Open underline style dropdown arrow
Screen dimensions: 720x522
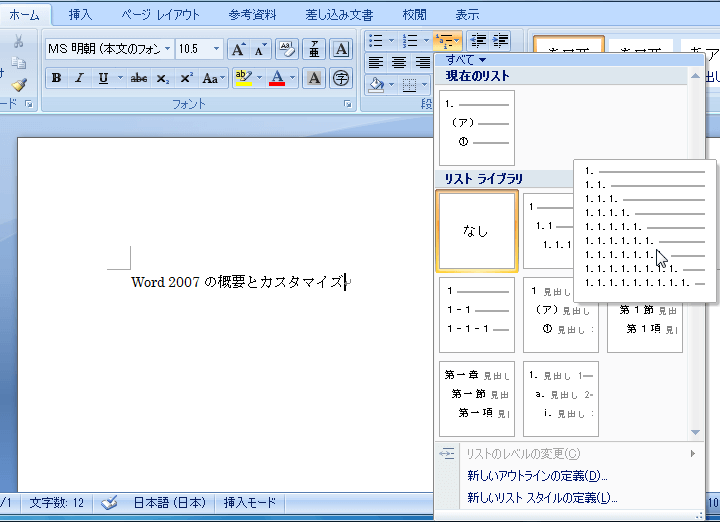[x=120, y=78]
